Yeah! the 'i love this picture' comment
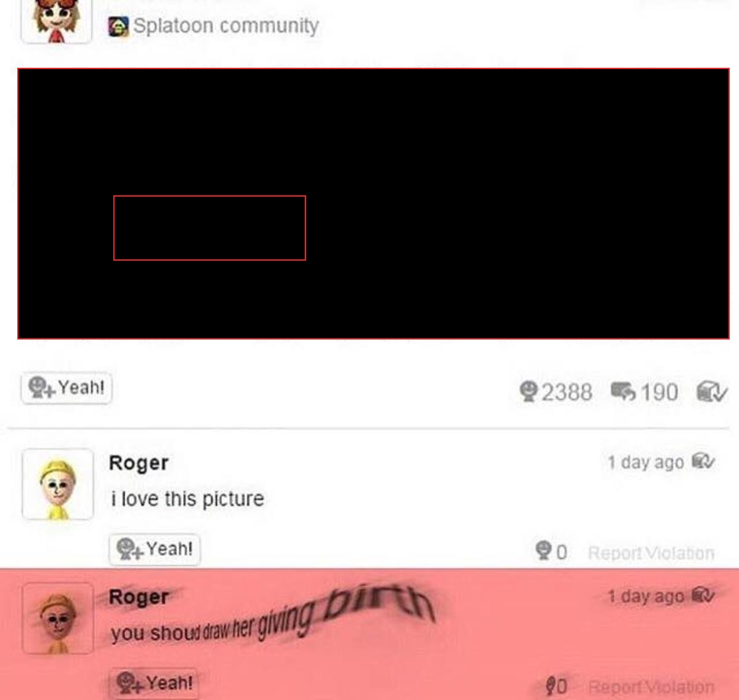This screenshot has width=739, height=700. pos(155,549)
